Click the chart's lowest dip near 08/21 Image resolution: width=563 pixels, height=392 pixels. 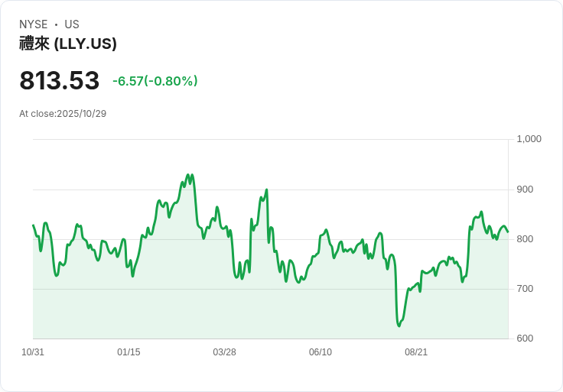click(x=399, y=326)
